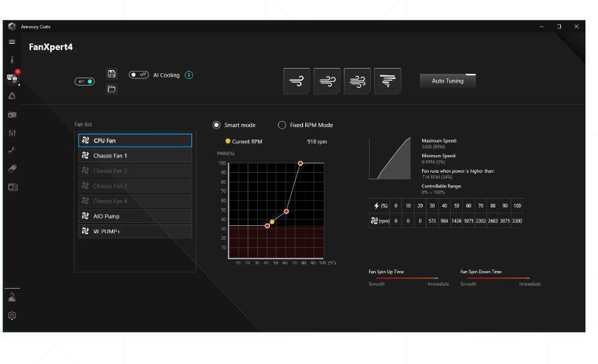Click the 1875 rpm table cell
The height and width of the screenshot is (364, 598).
pyautogui.click(x=469, y=221)
